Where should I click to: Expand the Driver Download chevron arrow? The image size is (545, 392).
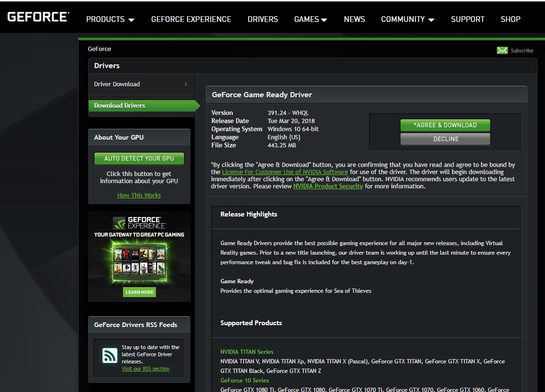186,84
